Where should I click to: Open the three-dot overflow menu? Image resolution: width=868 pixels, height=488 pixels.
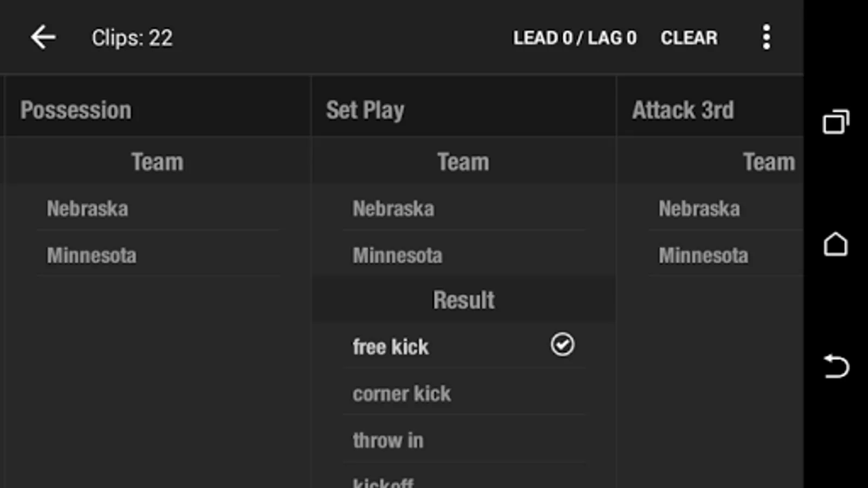766,37
